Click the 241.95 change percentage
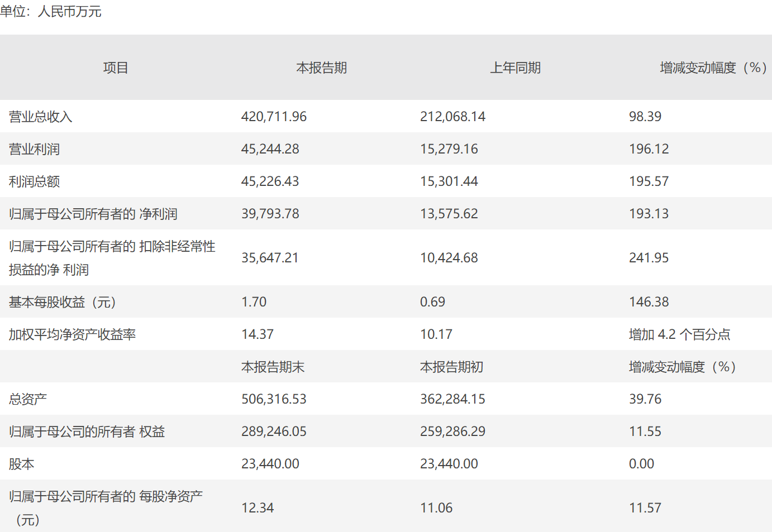Screen dimensions: 772x532 click(x=649, y=258)
